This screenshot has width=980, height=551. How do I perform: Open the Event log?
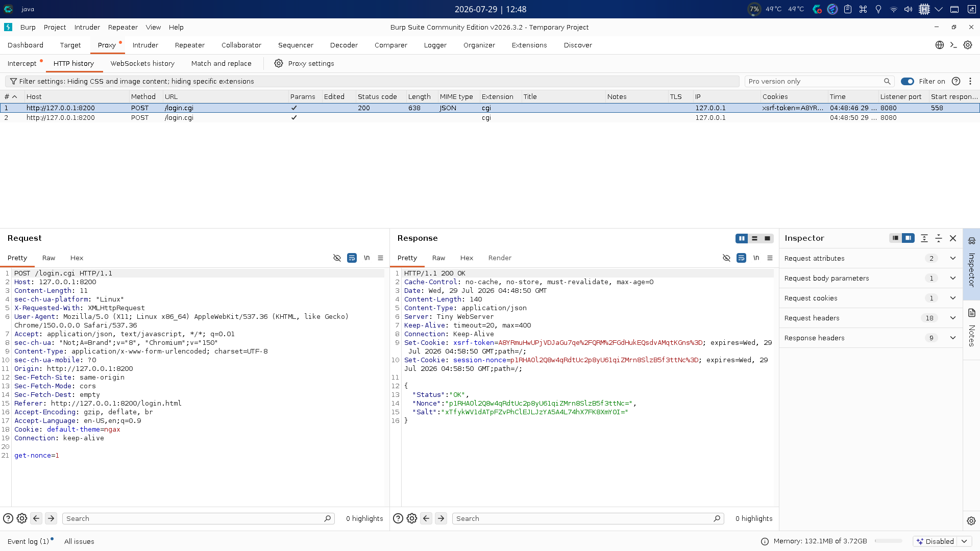coord(29,541)
